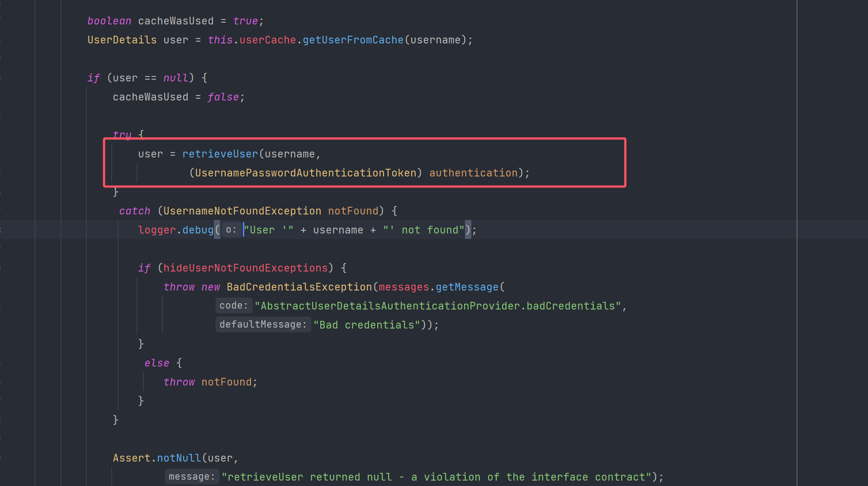
Task: Click the retrieveUser method call
Action: coord(220,154)
